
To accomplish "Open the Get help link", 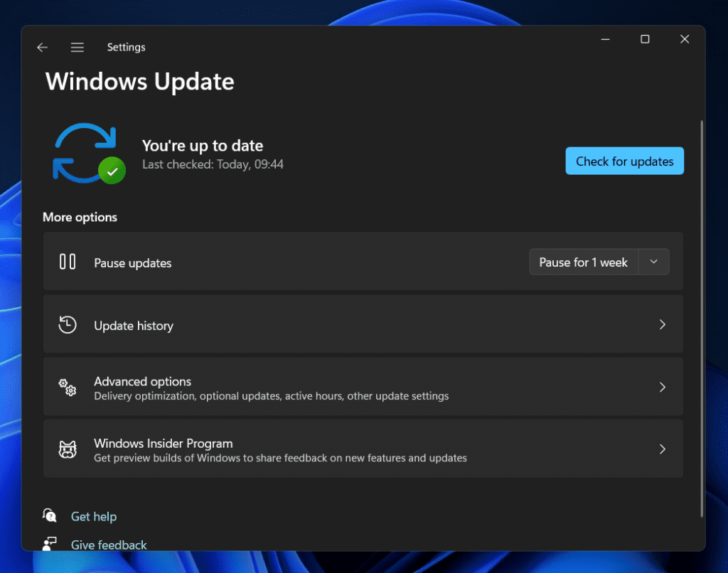I will click(x=94, y=516).
